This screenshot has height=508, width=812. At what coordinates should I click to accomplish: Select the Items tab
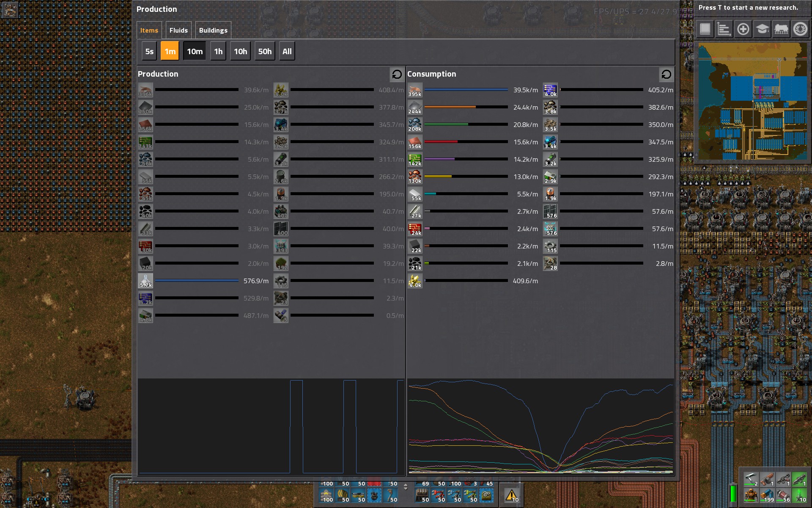[149, 30]
